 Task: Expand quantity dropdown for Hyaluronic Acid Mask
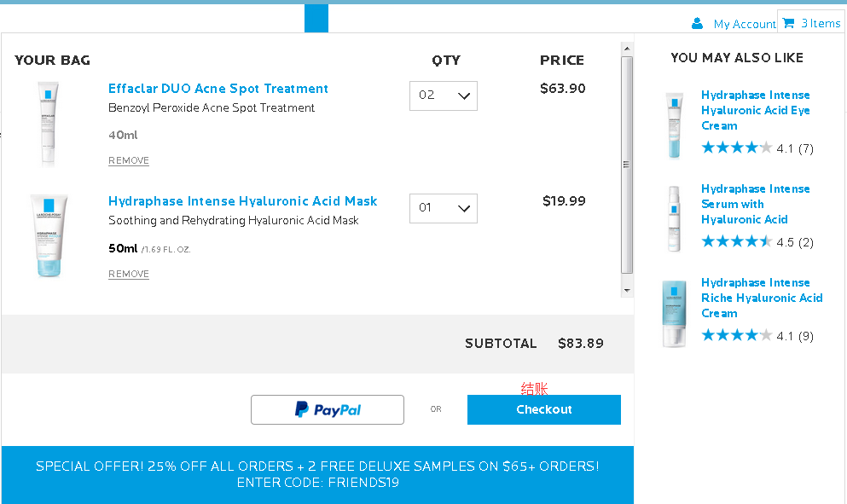point(444,208)
